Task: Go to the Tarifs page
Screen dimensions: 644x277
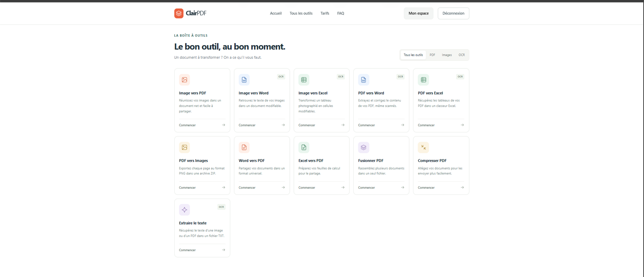Action: coord(325,13)
